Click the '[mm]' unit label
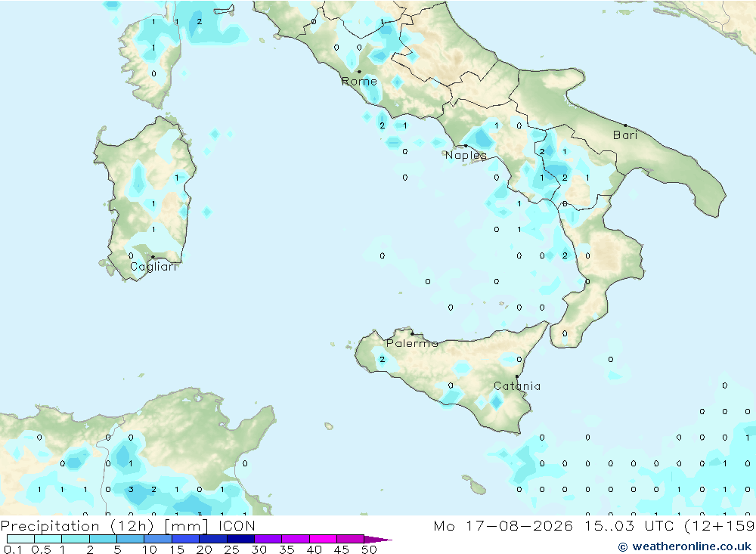The height and width of the screenshot is (554, 756). tap(186, 526)
